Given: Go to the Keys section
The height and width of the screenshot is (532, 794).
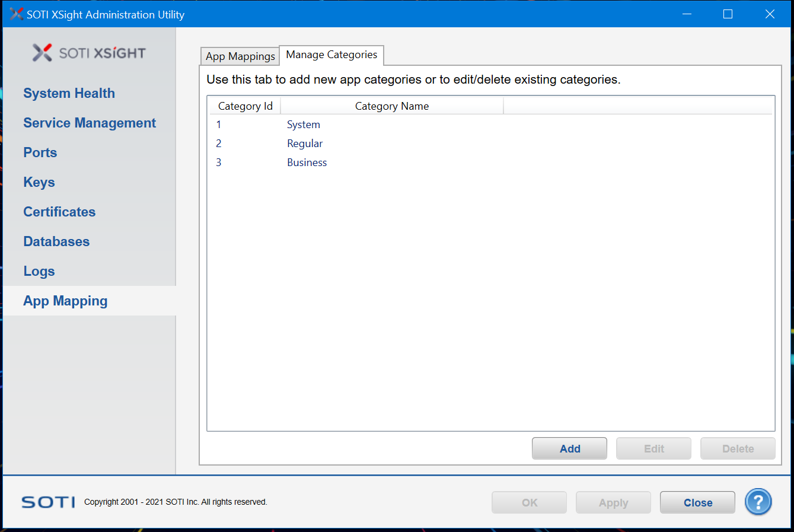Looking at the screenshot, I should click(39, 182).
